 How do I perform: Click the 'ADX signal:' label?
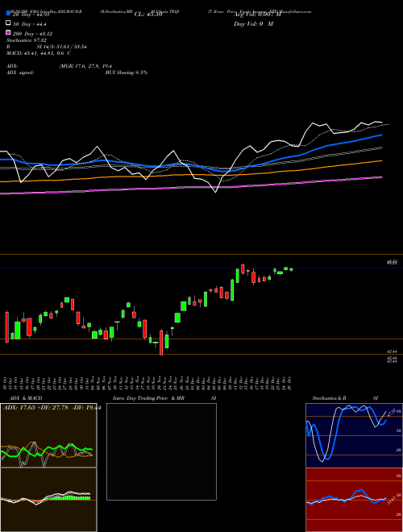pos(20,73)
